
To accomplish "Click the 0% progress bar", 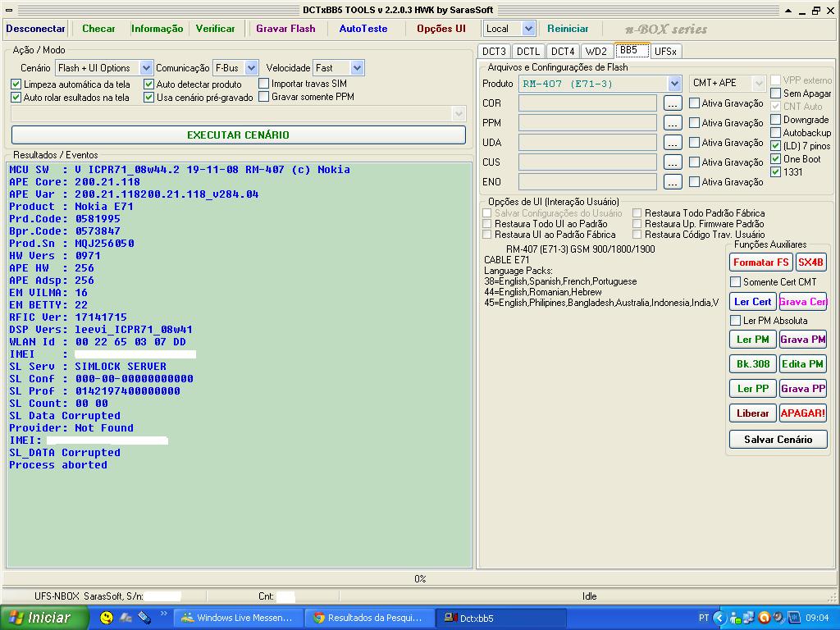I will click(x=420, y=579).
